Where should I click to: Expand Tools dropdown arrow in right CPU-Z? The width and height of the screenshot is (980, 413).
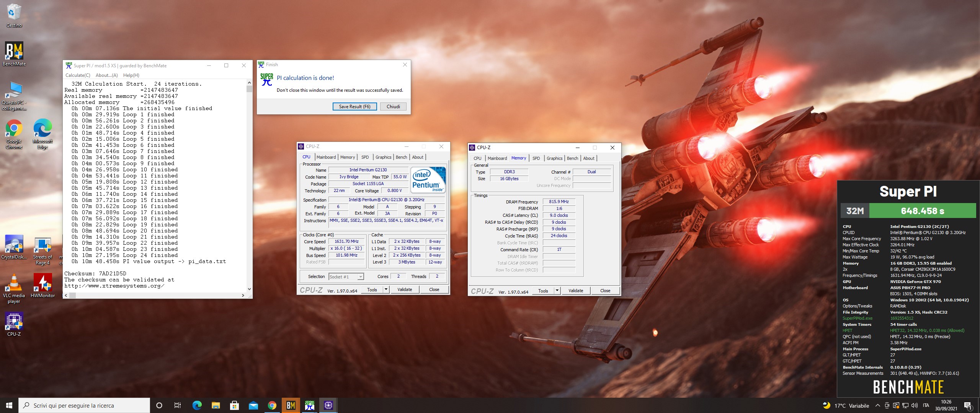point(557,291)
